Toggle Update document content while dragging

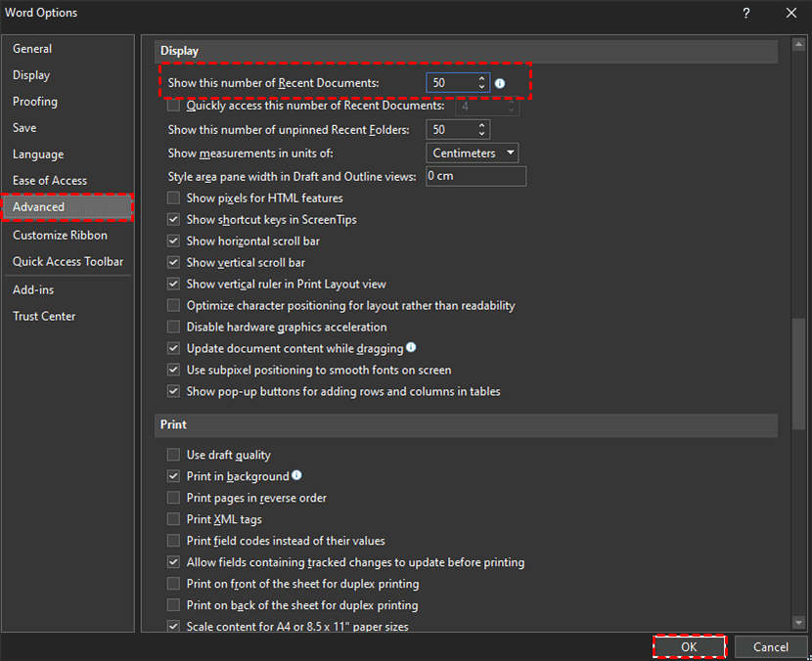173,348
